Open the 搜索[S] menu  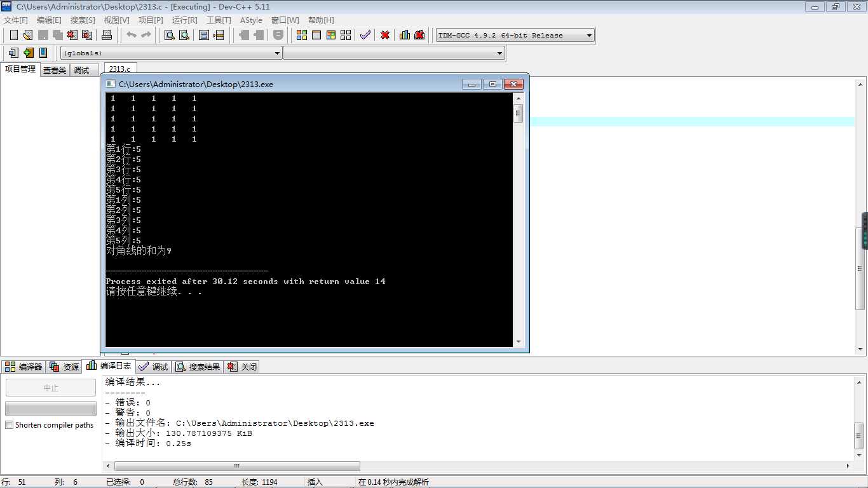pos(83,20)
